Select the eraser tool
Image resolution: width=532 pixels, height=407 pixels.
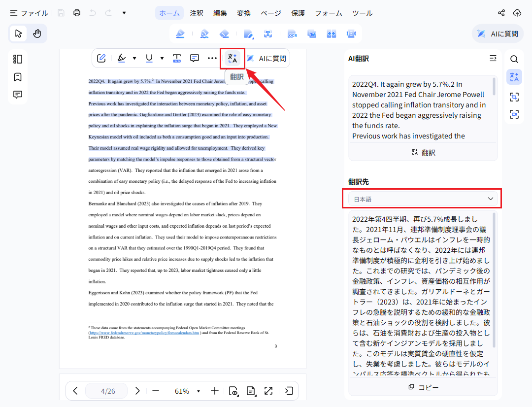tap(224, 34)
